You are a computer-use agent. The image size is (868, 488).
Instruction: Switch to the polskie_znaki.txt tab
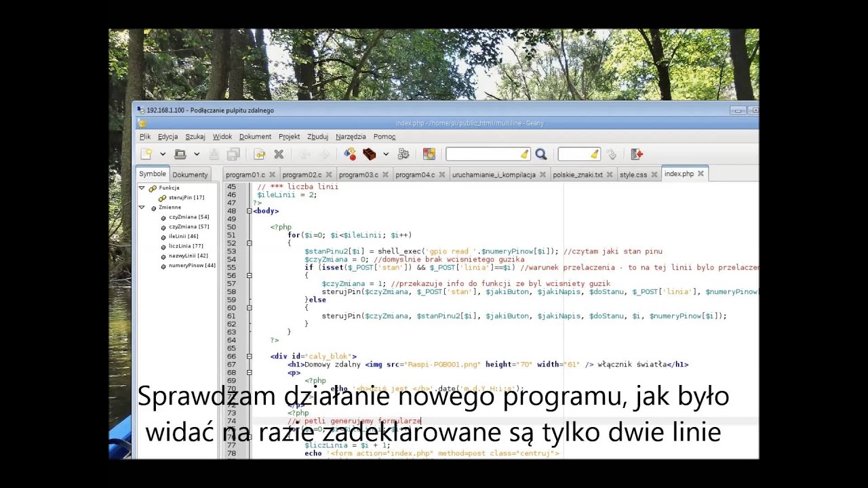578,175
